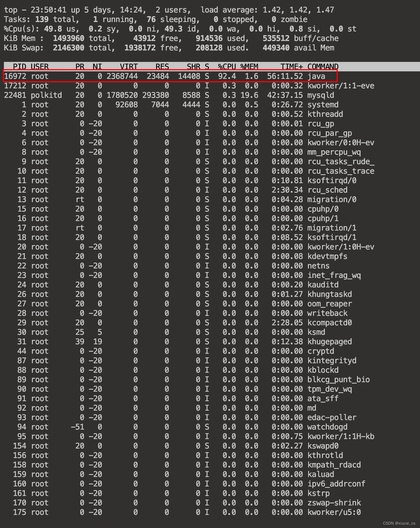Viewport: 420px width, 528px height.
Task: Click the kcompactd0 command entry
Action: tap(329, 323)
